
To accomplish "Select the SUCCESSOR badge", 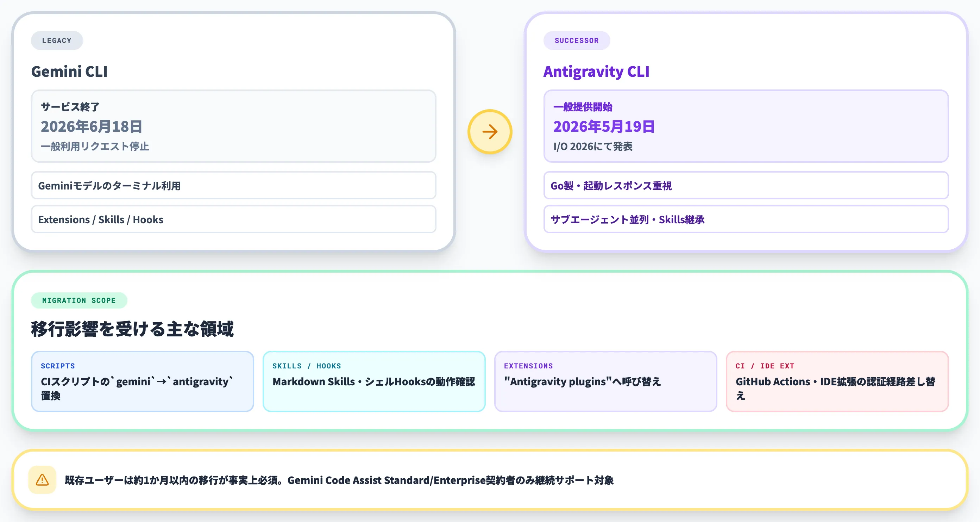I will pos(576,41).
